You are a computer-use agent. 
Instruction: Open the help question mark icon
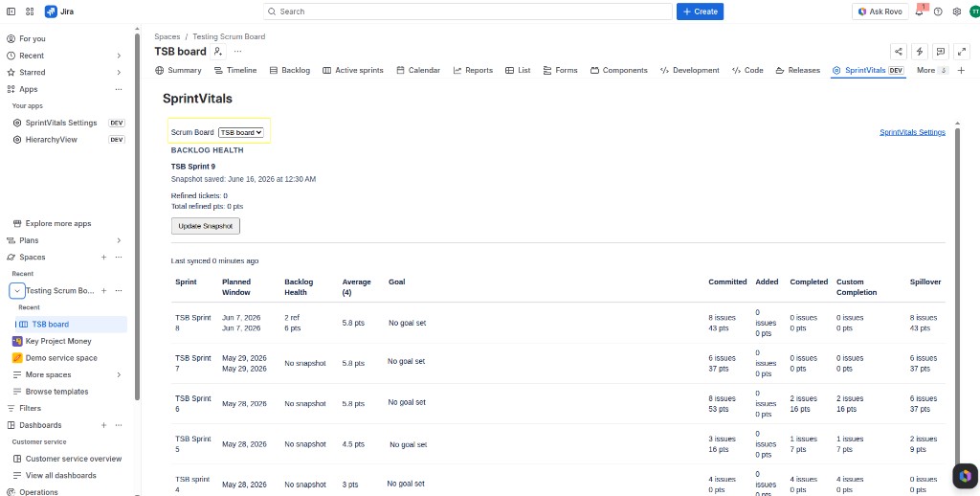[x=938, y=11]
